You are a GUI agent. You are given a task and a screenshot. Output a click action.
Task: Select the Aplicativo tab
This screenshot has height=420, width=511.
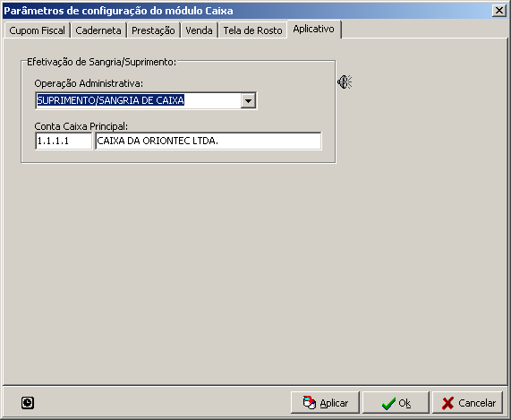314,29
